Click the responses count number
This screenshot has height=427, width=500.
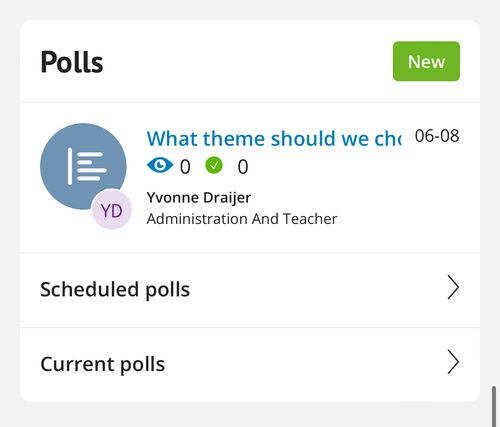tap(243, 167)
